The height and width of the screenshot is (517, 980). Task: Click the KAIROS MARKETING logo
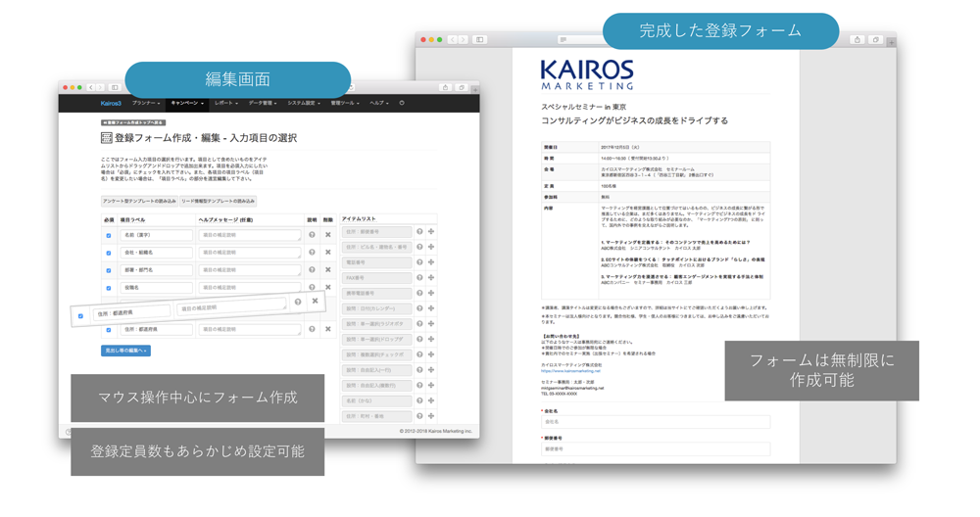click(587, 75)
